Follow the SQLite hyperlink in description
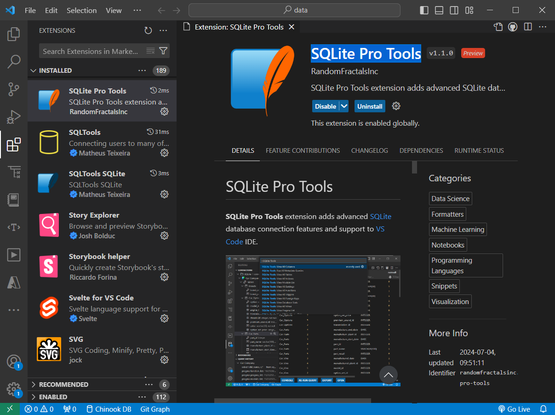Image resolution: width=555 pixels, height=415 pixels. (381, 216)
